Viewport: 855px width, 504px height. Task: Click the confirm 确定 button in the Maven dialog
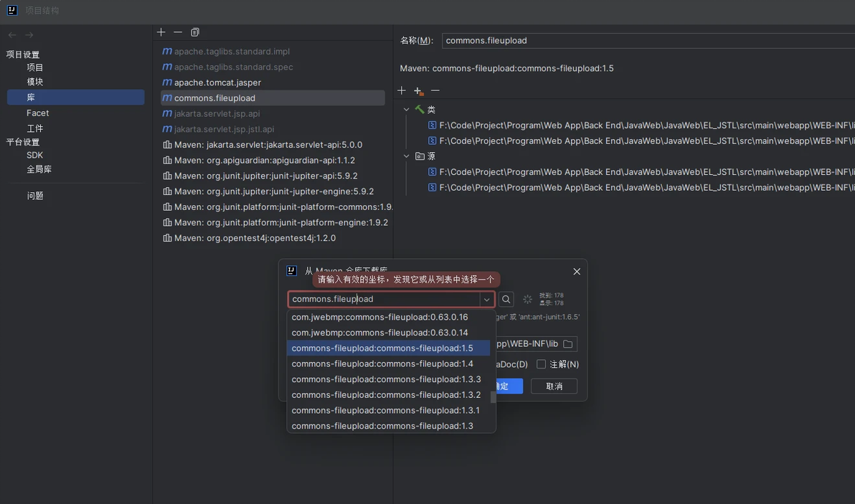(x=509, y=386)
